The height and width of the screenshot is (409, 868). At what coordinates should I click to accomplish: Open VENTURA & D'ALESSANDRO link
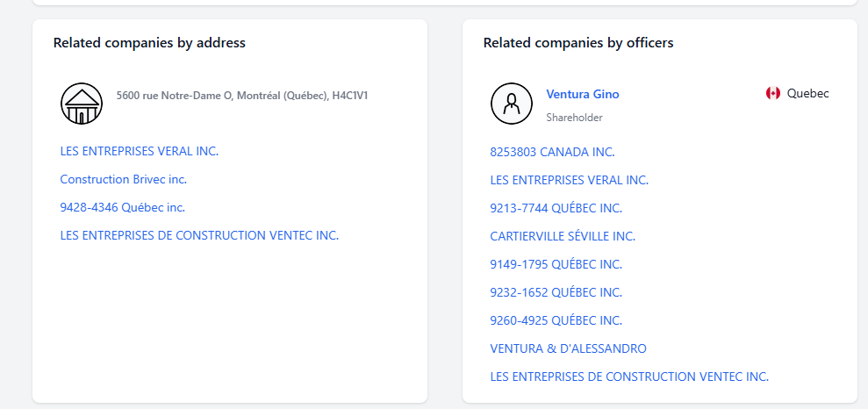pos(569,348)
